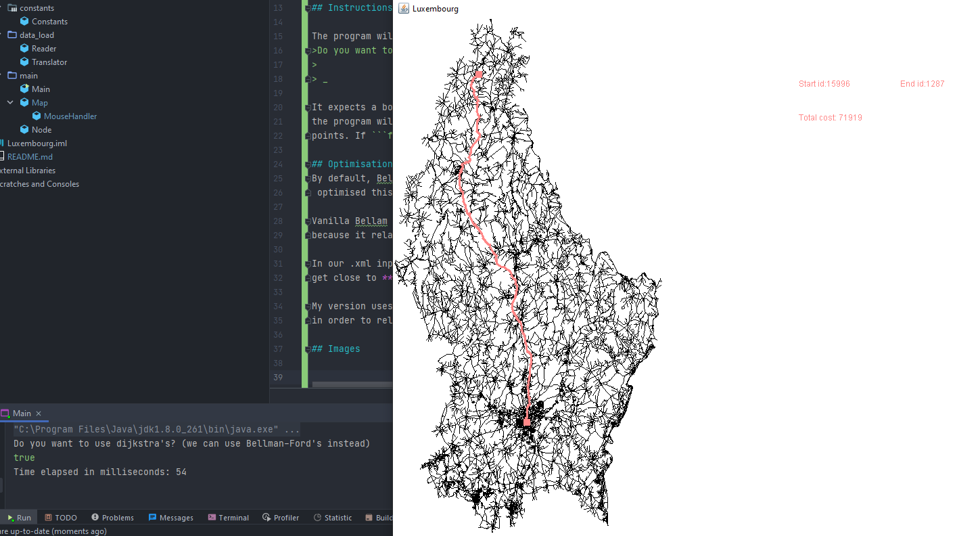The height and width of the screenshot is (536, 980).
Task: Open the Node class
Action: point(41,130)
